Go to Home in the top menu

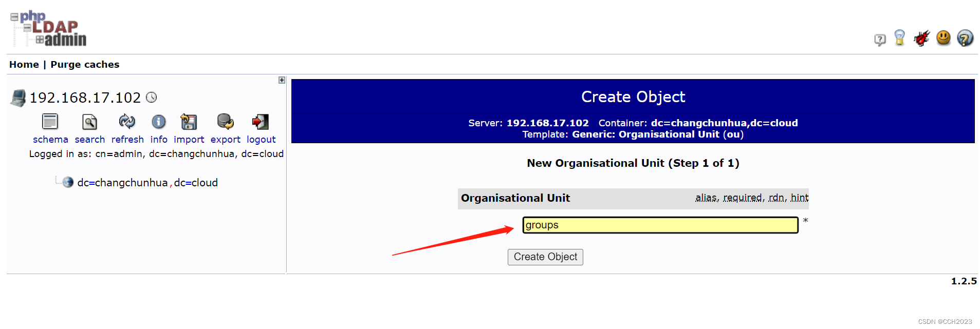tap(24, 65)
